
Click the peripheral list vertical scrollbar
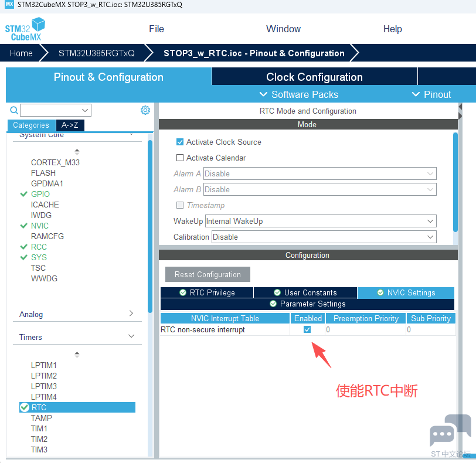pyautogui.click(x=150, y=226)
